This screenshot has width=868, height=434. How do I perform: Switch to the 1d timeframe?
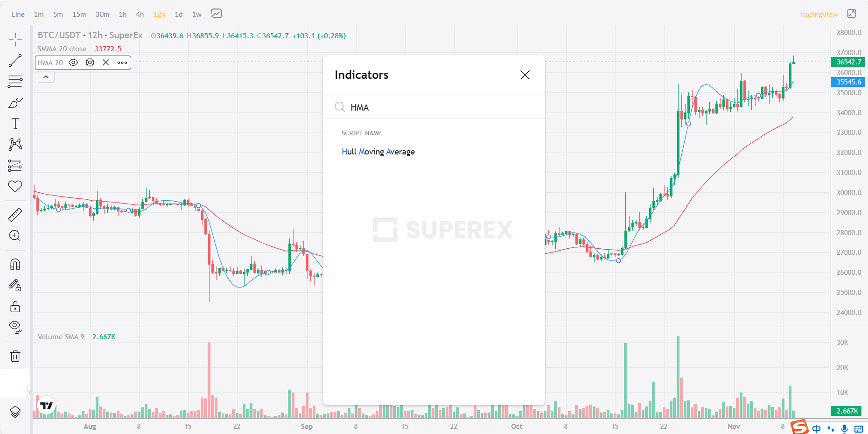pyautogui.click(x=178, y=14)
